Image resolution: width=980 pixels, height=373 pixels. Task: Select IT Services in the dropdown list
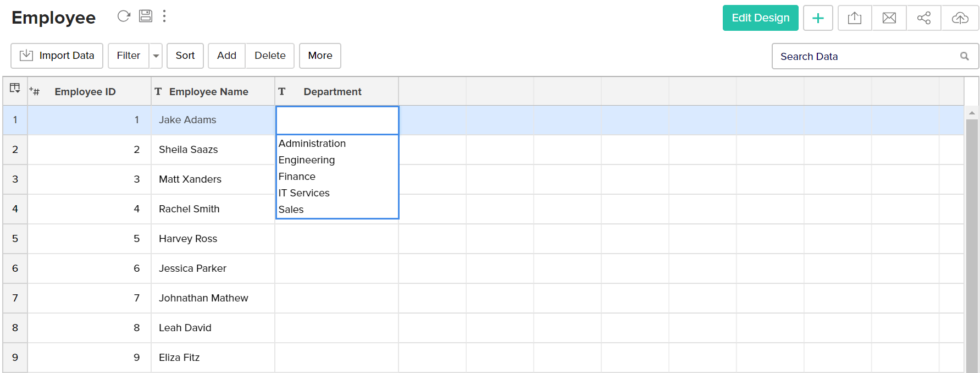pos(304,193)
